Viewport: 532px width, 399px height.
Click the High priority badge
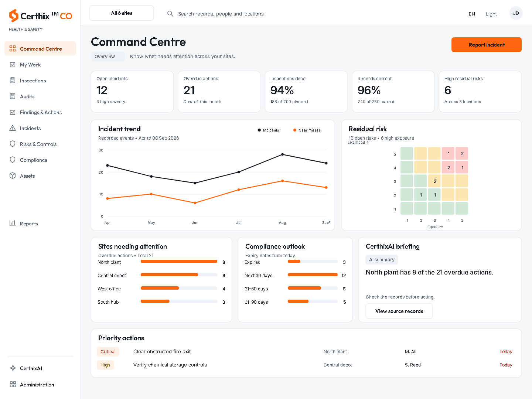[105, 365]
